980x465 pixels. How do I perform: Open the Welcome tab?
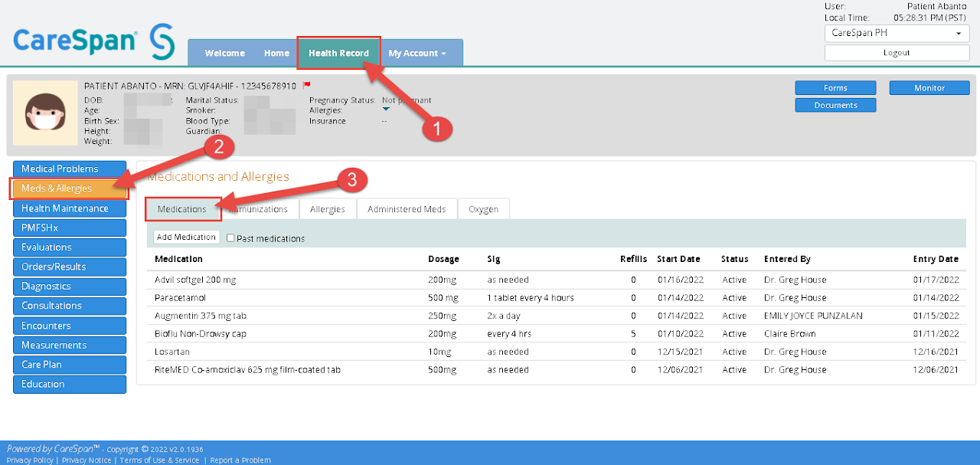(x=225, y=53)
